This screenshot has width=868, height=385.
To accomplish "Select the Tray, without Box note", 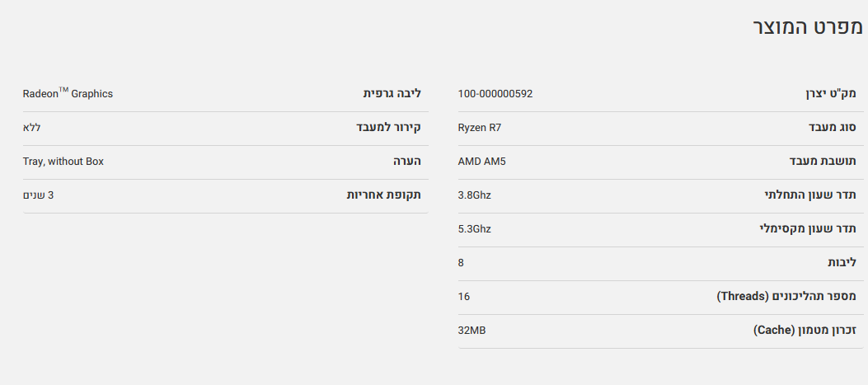I will [63, 162].
